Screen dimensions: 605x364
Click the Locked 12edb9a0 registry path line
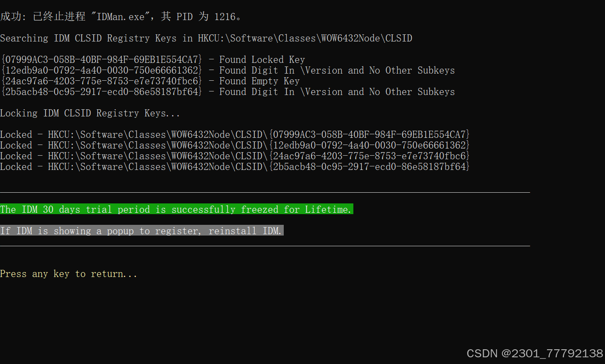(x=235, y=145)
